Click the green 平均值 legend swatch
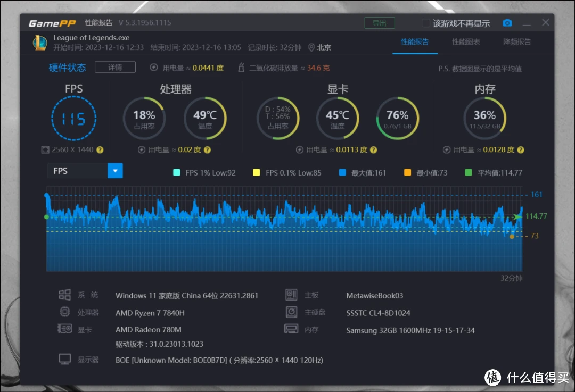Image resolution: width=575 pixels, height=392 pixels. 469,172
